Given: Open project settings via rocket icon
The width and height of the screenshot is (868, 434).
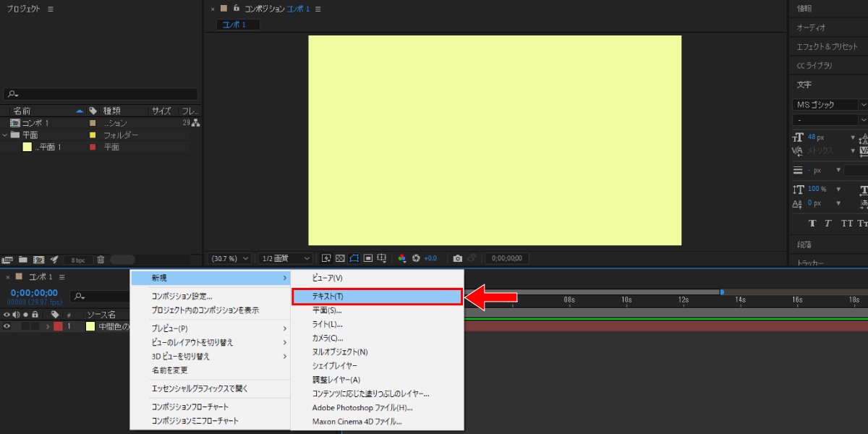Looking at the screenshot, I should 54,259.
